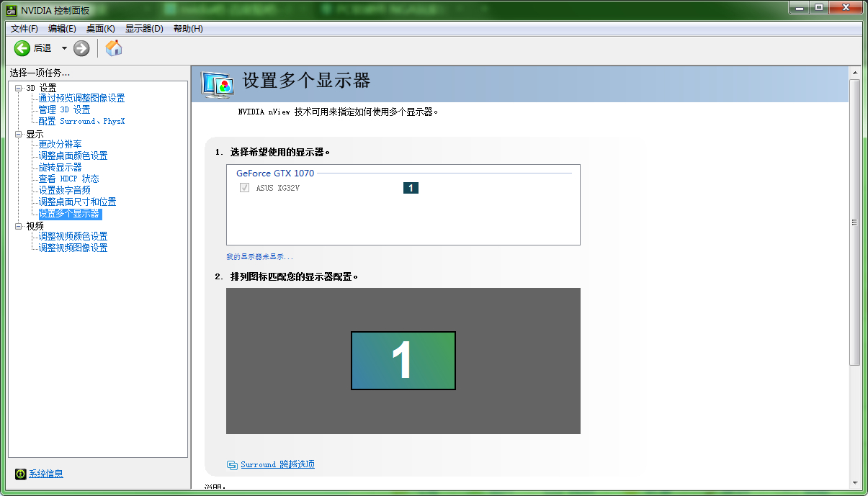Screen dimensions: 868x496
Task: Select 调整视频颜色设置
Action: point(73,236)
